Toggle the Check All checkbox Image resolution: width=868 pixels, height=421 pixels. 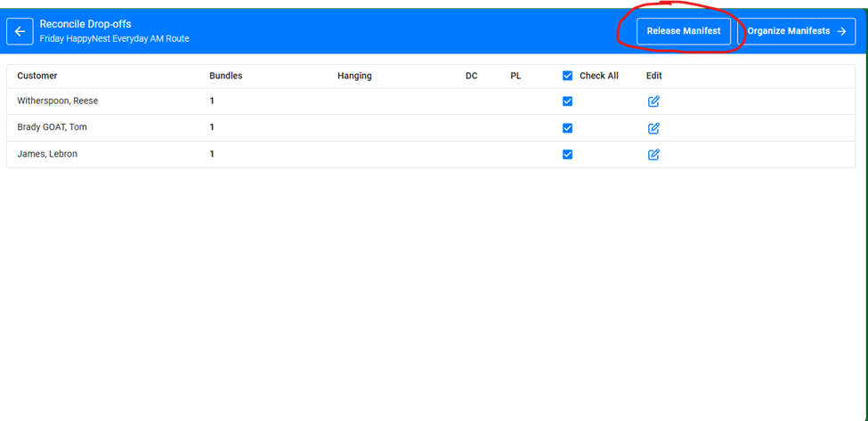[x=568, y=77]
